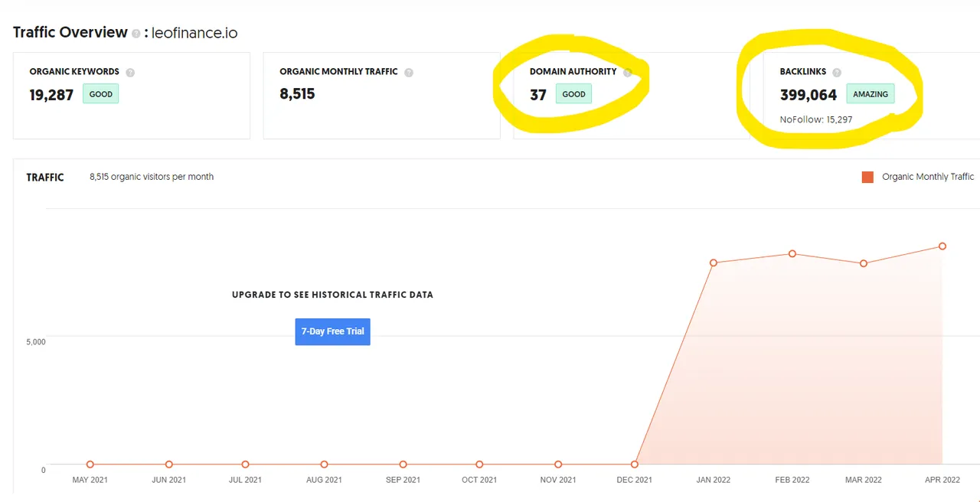Select the JAN 2022 data point
The image size is (980, 502).
coord(714,263)
